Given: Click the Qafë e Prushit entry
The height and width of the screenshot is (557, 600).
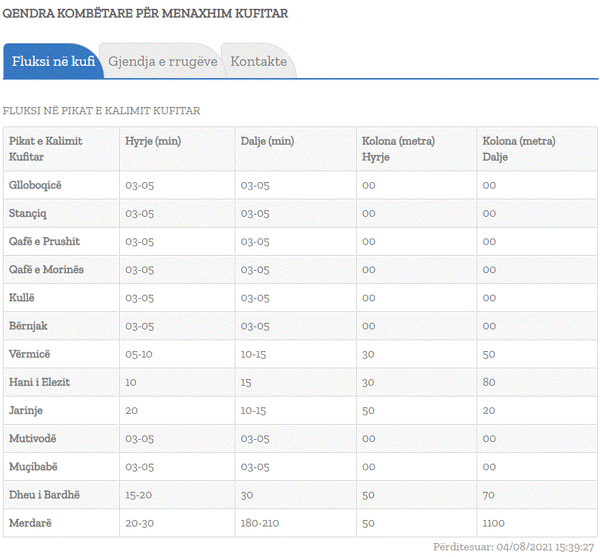Looking at the screenshot, I should click(x=44, y=241).
